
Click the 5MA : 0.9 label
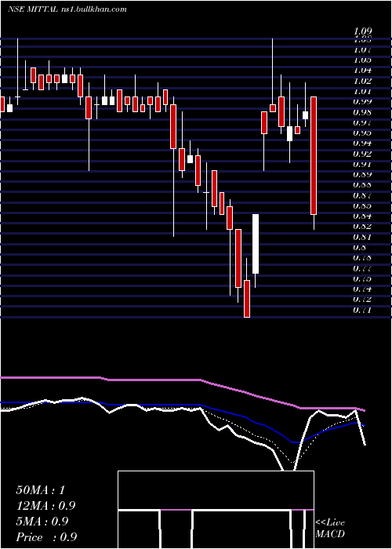pyautogui.click(x=42, y=522)
